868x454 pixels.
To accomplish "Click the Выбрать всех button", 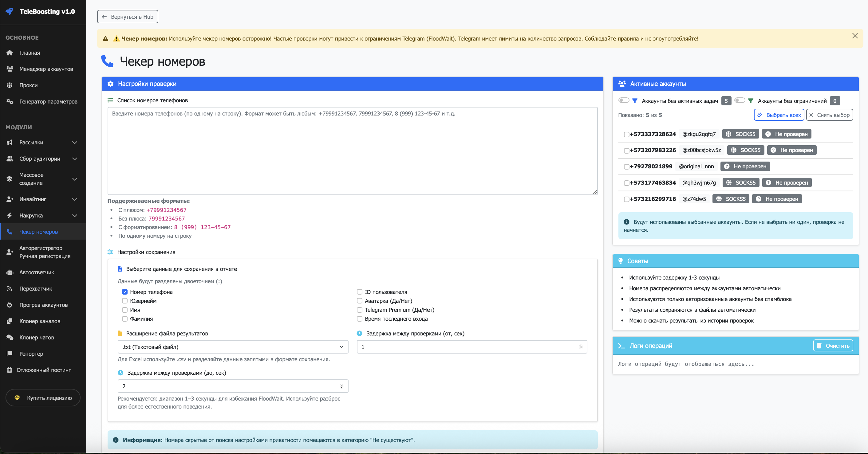I will tap(779, 115).
